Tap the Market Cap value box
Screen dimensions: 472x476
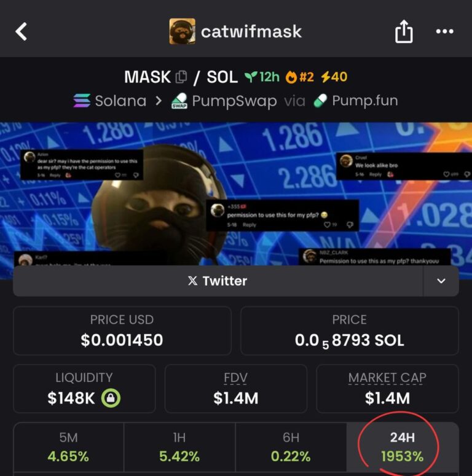click(x=387, y=388)
